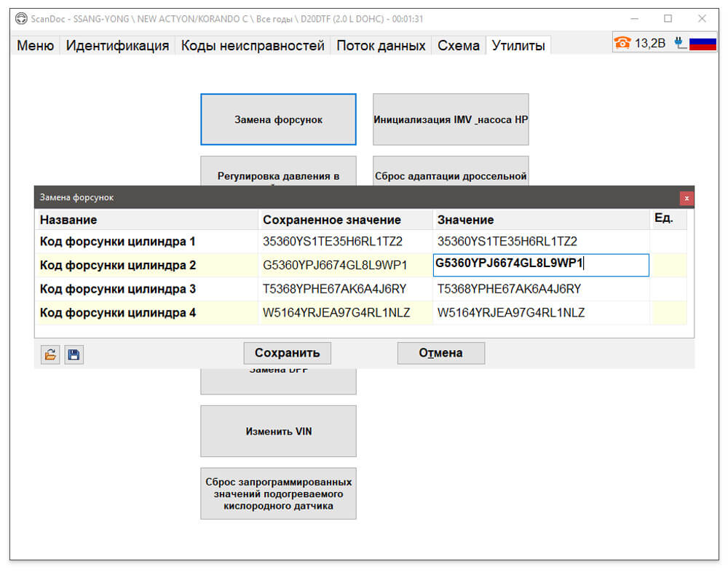Click saved value 35360YS1TE35H6RL1TZ2
728x572 pixels.
point(333,242)
